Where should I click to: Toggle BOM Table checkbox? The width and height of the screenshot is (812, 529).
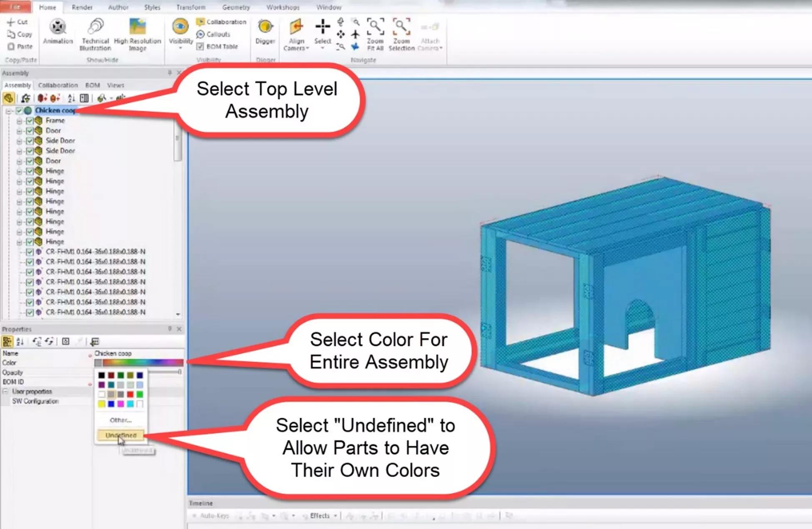coord(200,46)
